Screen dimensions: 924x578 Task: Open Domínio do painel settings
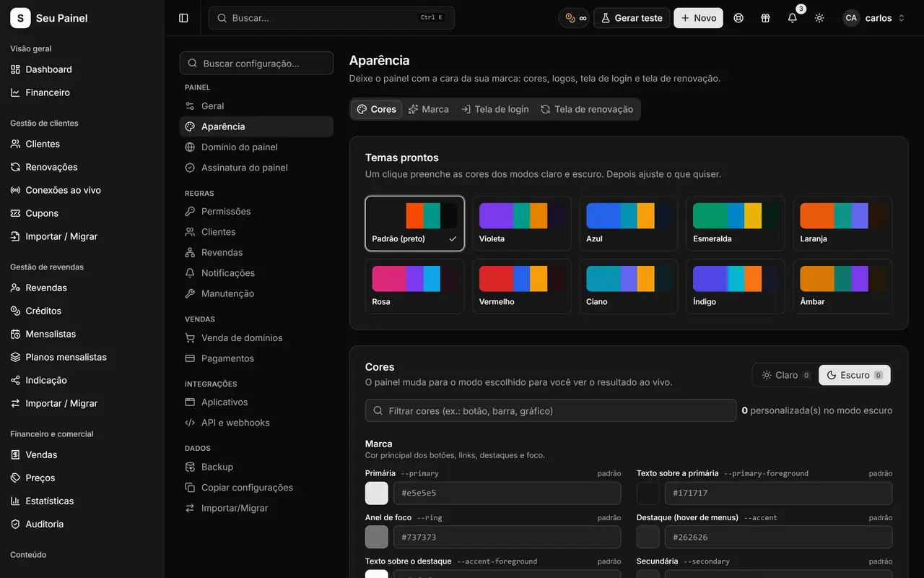256,147
